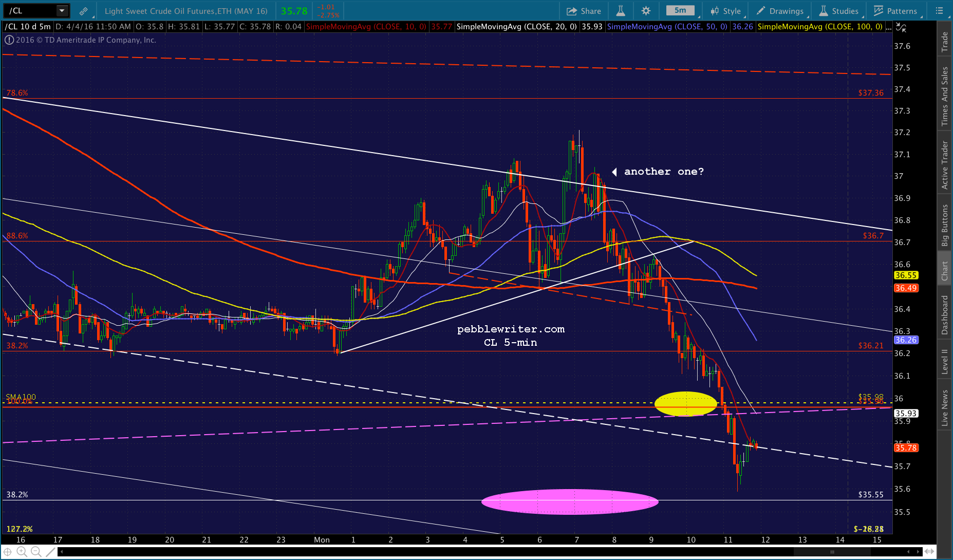Click the crosshair pan icon

pos(7,552)
